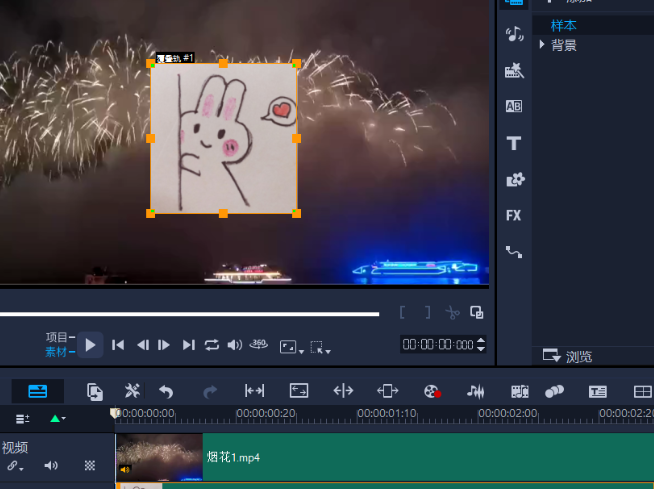The height and width of the screenshot is (489, 654).
Task: Increase the timecode with up stepper
Action: [x=481, y=340]
